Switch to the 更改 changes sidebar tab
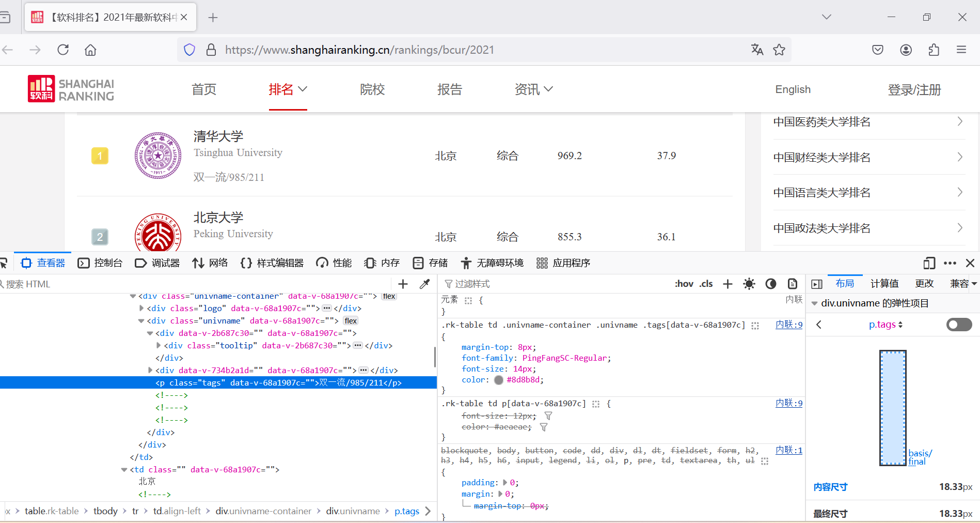 pyautogui.click(x=924, y=283)
